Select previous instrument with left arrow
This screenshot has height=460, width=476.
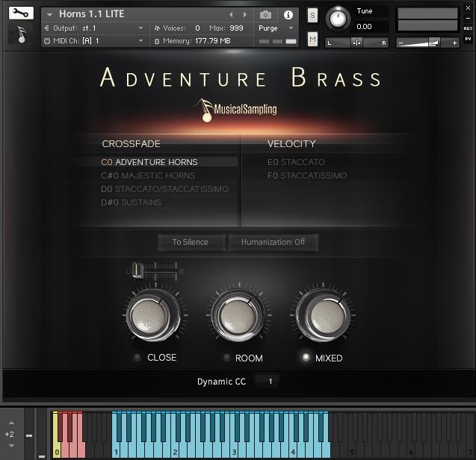[231, 14]
